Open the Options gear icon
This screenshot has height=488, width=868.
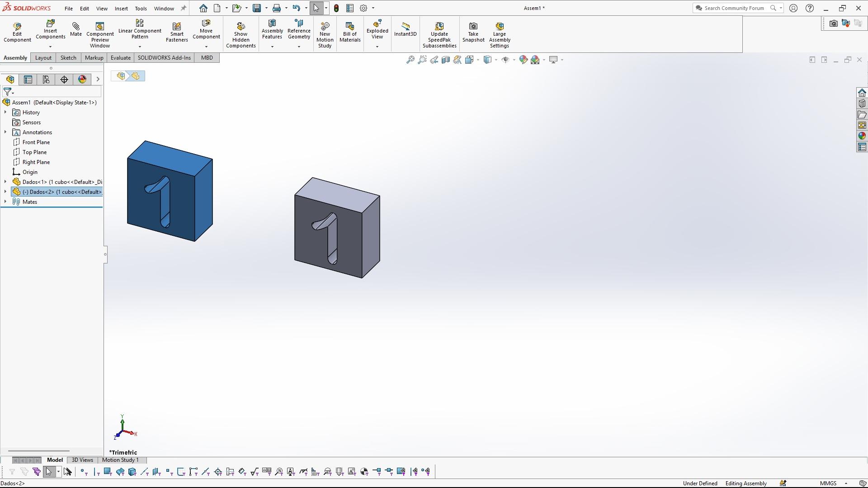363,8
